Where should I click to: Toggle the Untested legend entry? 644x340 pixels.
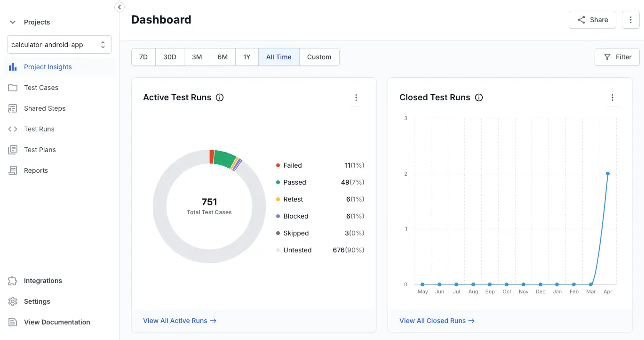(297, 250)
